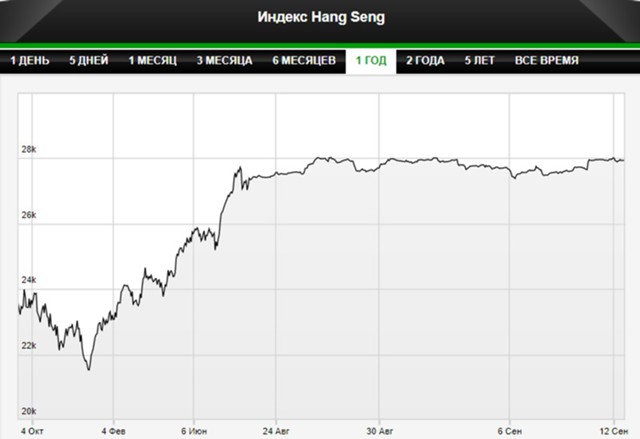Click the 4 Окт date label
Image resolution: width=640 pixels, height=439 pixels.
(x=32, y=431)
